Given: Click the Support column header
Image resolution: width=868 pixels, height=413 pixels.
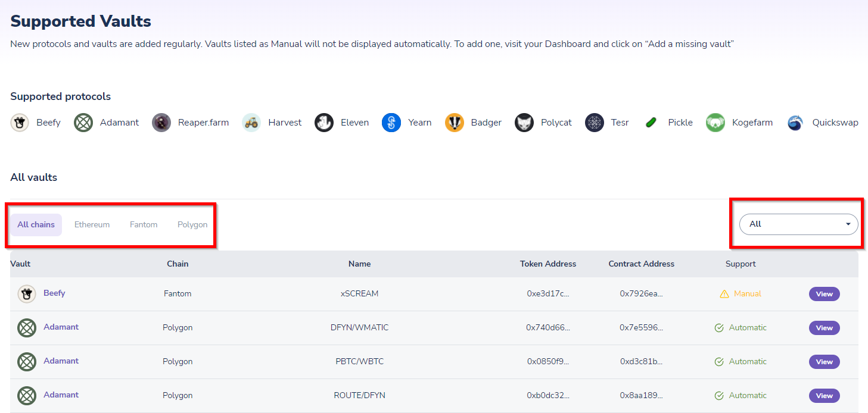Looking at the screenshot, I should pyautogui.click(x=741, y=264).
